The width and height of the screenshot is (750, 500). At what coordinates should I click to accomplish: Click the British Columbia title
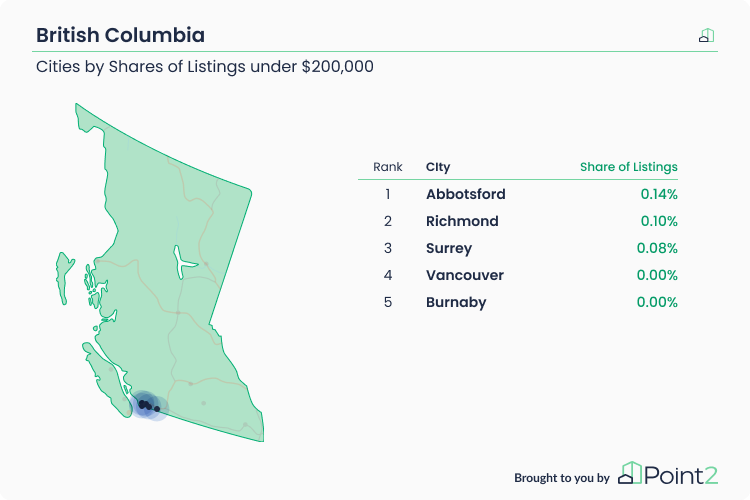[121, 35]
